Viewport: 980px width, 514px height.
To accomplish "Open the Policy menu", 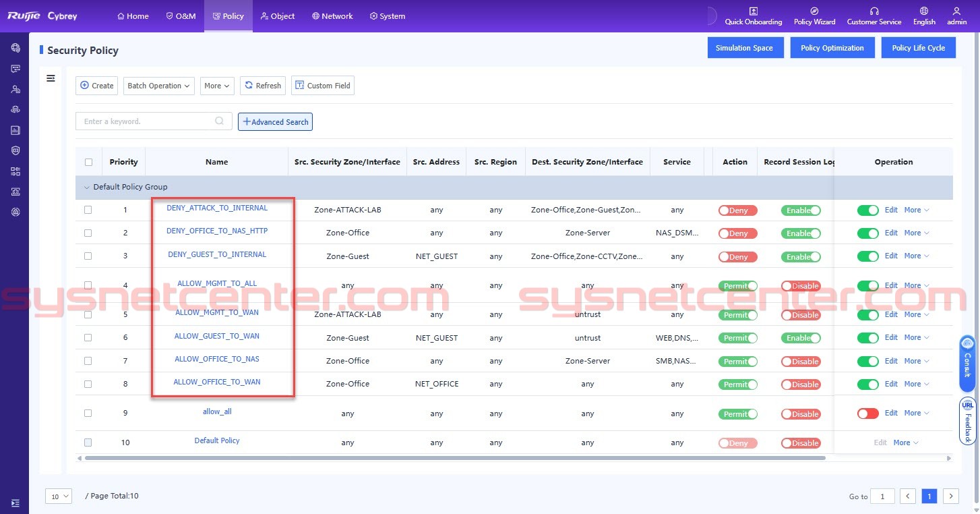I will (228, 16).
